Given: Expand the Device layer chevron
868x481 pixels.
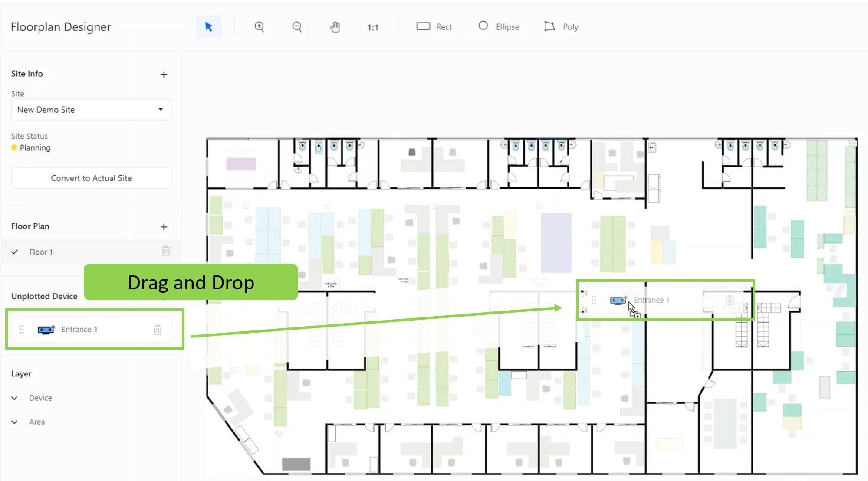Looking at the screenshot, I should (x=15, y=398).
